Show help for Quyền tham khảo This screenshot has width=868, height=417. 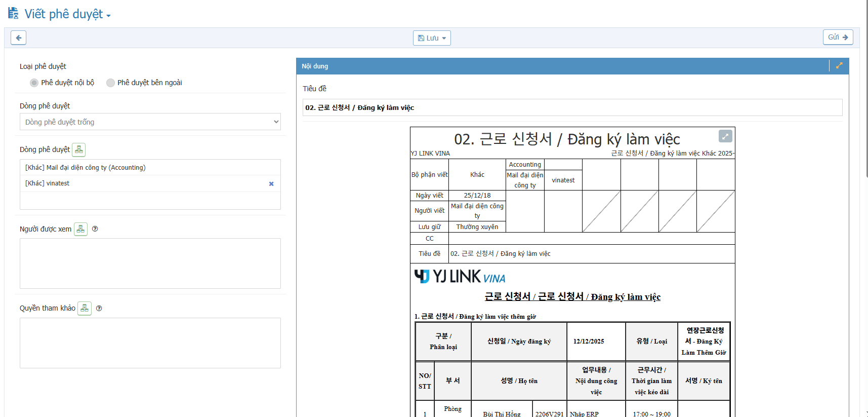(x=99, y=308)
